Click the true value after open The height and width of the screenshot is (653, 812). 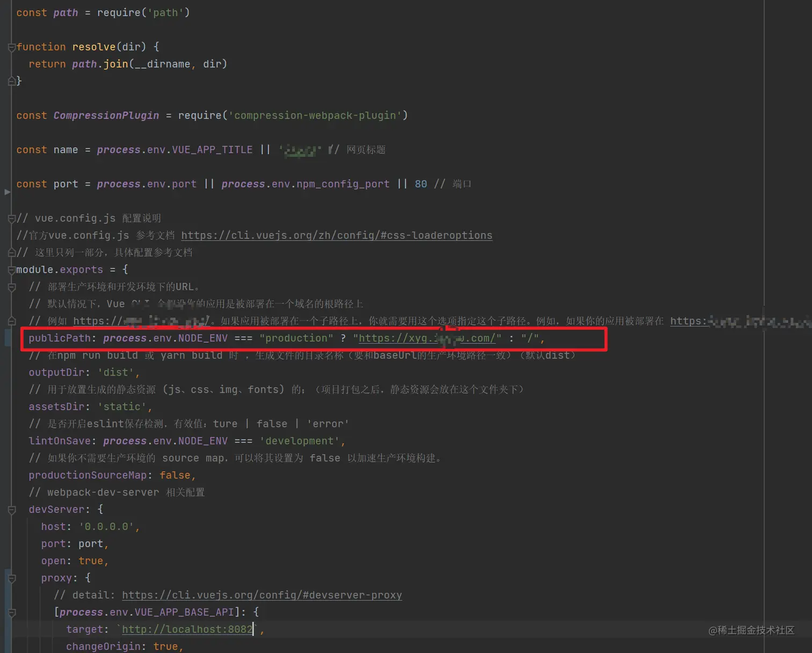[x=91, y=561]
